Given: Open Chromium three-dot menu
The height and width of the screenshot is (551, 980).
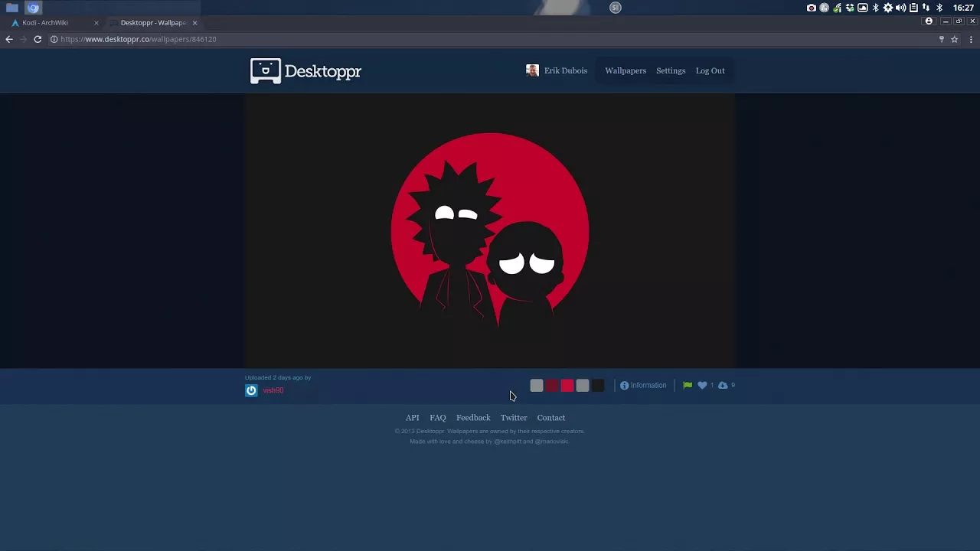Looking at the screenshot, I should (x=971, y=39).
